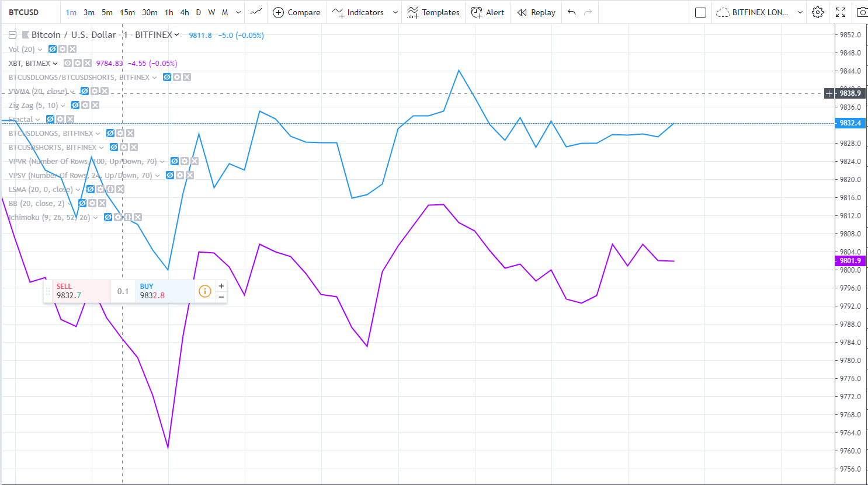Viewport: 868px width, 485px height.
Task: Show the hidden Vol (20) indicator
Action: click(x=53, y=49)
